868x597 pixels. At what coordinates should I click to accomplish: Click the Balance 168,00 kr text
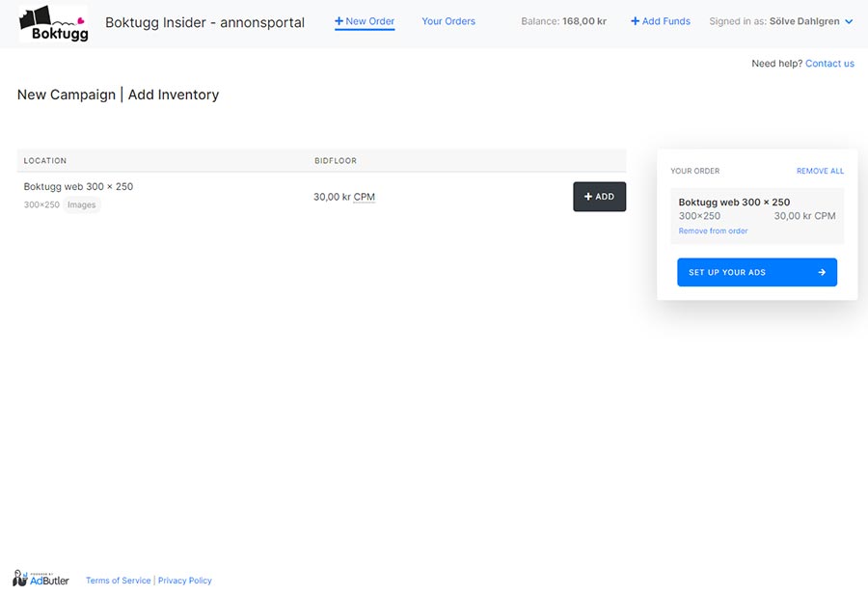[x=563, y=21]
